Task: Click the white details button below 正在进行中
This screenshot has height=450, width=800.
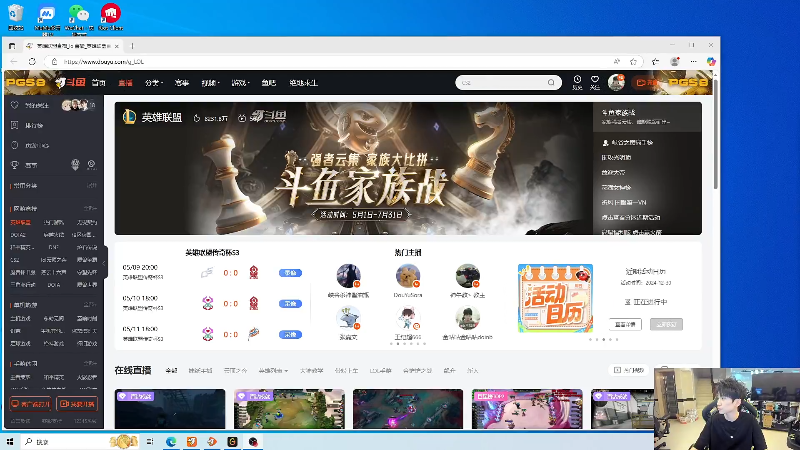Action: (x=625, y=324)
